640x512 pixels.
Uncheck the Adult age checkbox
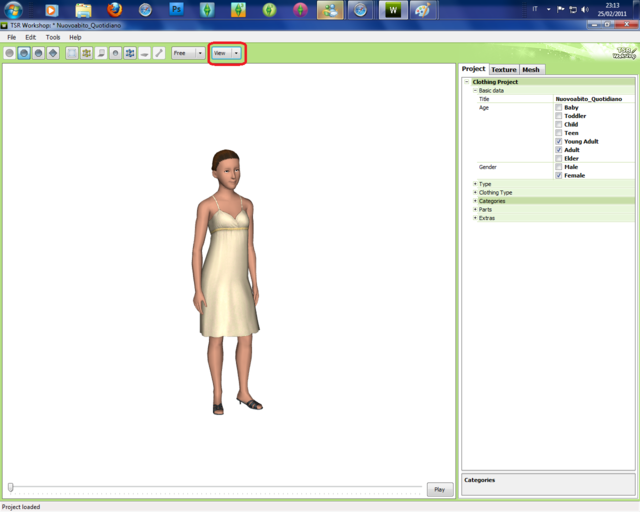(559, 150)
